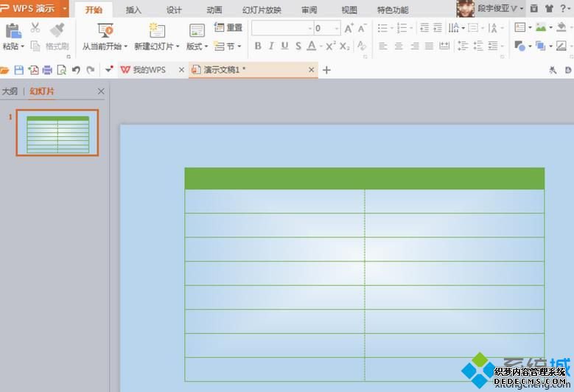Click the WPS 演示 application menu button
This screenshot has width=574, height=392.
click(x=34, y=8)
